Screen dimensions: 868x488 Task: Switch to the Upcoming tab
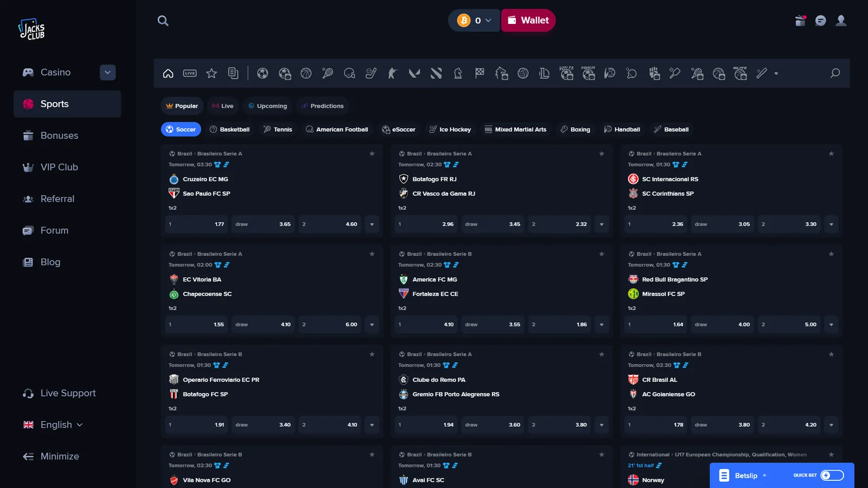267,106
